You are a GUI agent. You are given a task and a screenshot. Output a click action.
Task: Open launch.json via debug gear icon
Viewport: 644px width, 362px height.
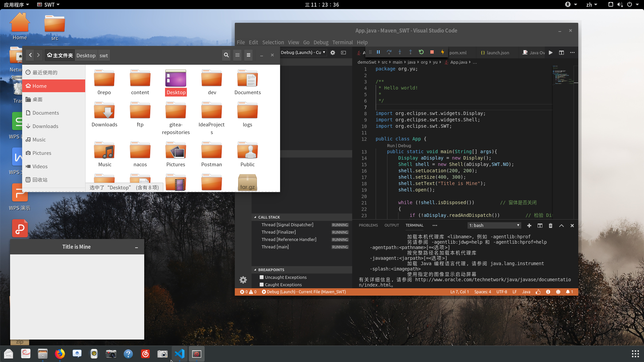click(333, 53)
